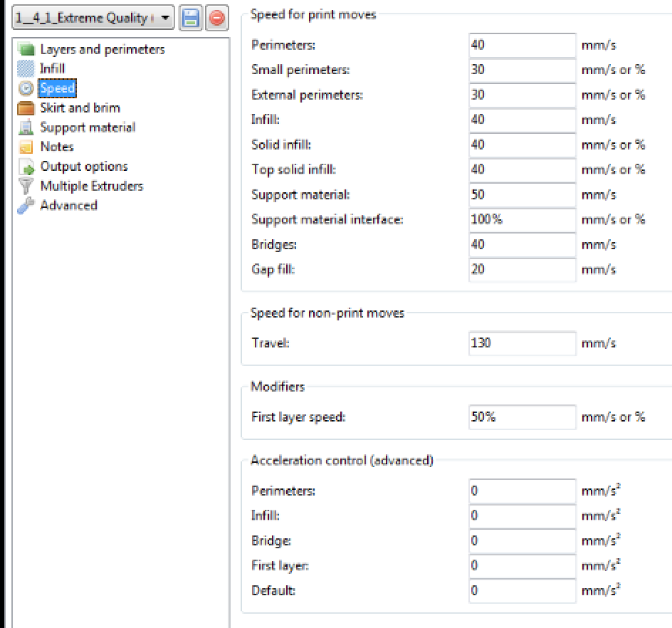Open the Extreme Quality preset dropdown
This screenshot has height=628, width=672.
click(93, 19)
